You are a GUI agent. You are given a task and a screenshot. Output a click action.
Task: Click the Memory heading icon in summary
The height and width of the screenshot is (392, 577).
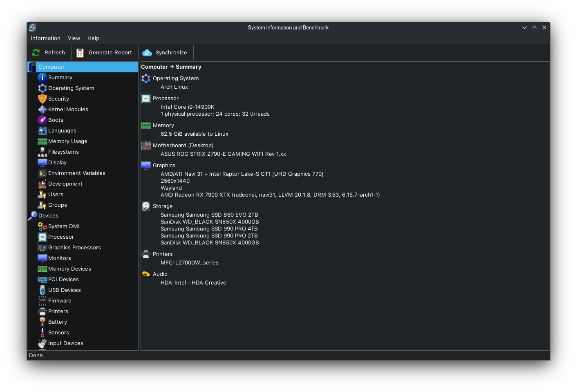click(146, 125)
